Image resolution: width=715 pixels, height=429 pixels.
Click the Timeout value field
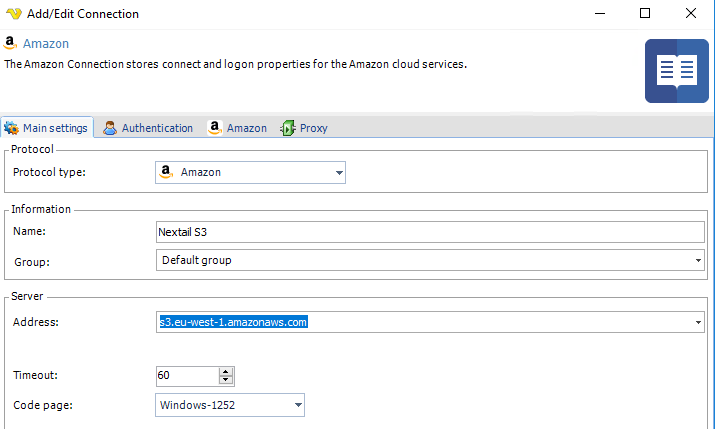pyautogui.click(x=186, y=376)
